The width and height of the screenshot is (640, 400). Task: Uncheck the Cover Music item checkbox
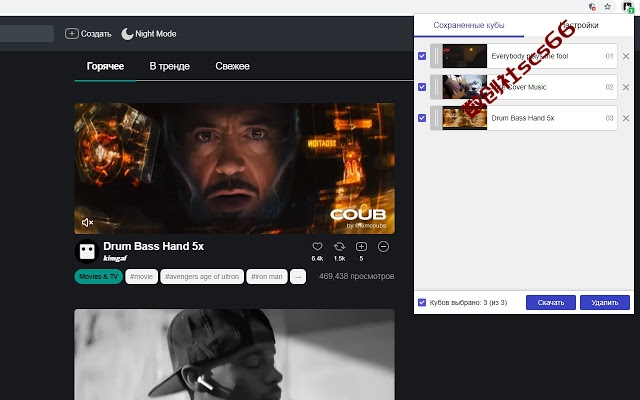click(422, 87)
